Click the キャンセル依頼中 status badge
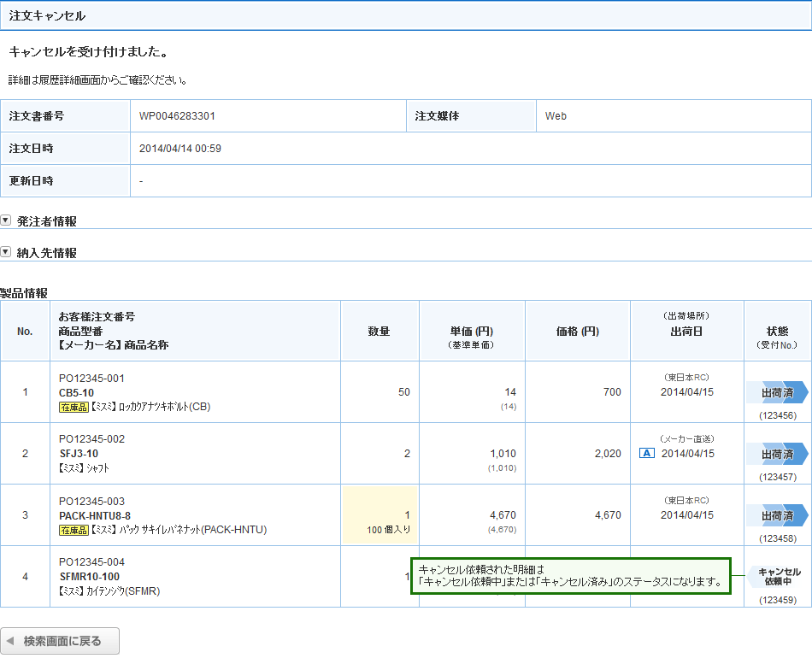 pyautogui.click(x=778, y=577)
